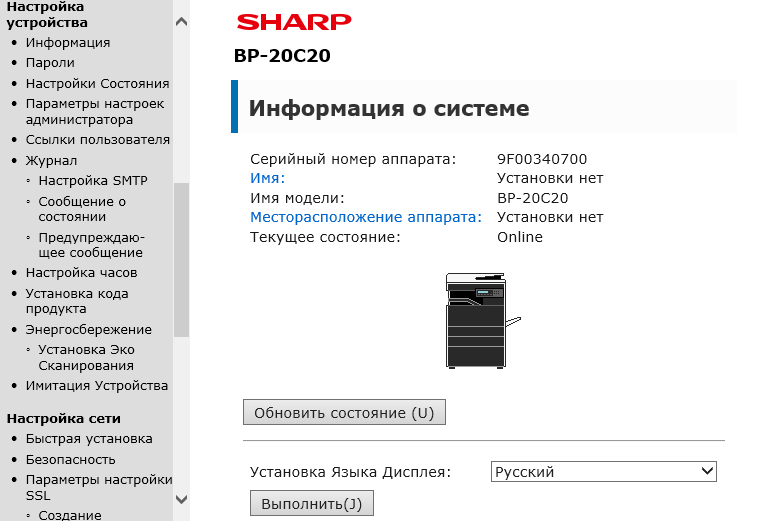Click the Выполнить(J) button

point(312,504)
